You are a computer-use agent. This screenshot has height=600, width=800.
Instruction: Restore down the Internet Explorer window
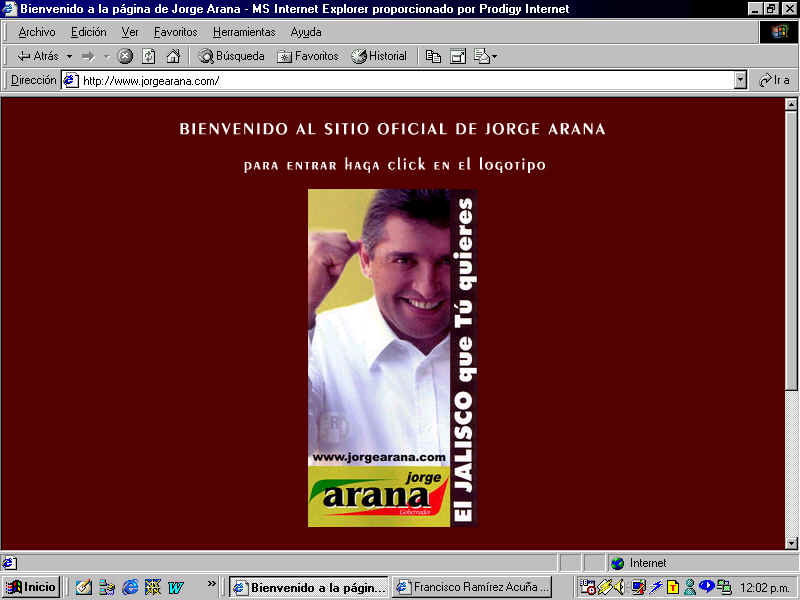(770, 9)
